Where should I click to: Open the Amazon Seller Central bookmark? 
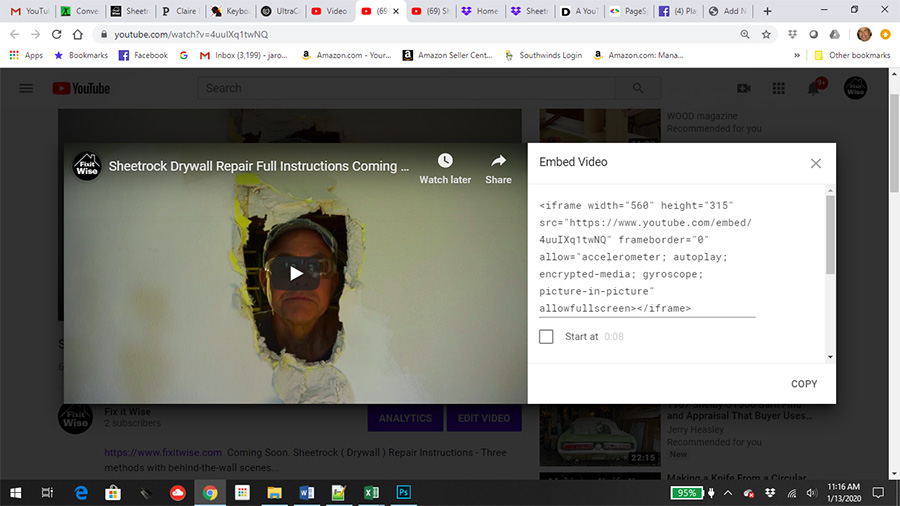(448, 55)
